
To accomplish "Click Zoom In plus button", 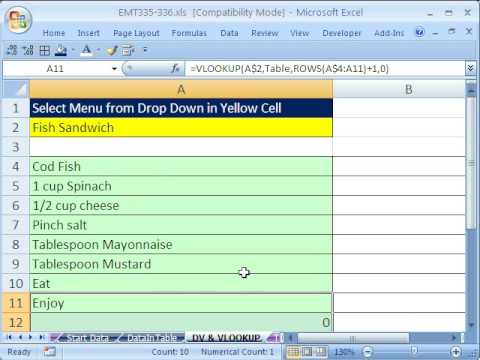I will pyautogui.click(x=456, y=352).
